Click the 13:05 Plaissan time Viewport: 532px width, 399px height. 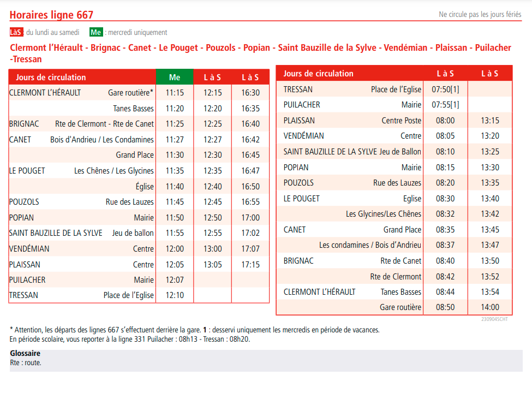[212, 264]
